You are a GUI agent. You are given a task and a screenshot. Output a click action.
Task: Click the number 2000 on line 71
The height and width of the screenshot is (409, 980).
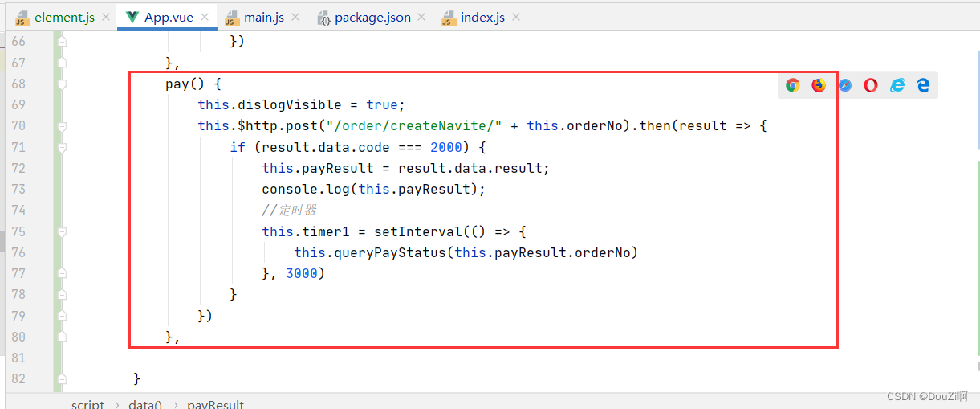446,147
